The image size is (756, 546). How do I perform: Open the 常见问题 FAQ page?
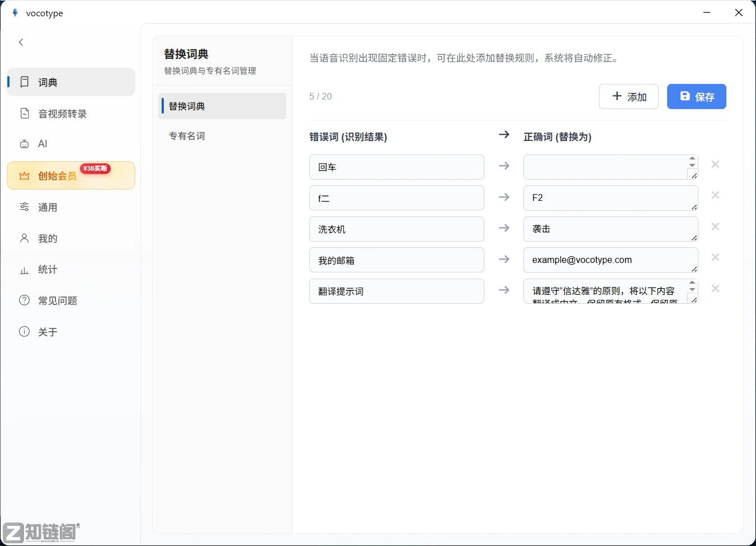[71, 300]
